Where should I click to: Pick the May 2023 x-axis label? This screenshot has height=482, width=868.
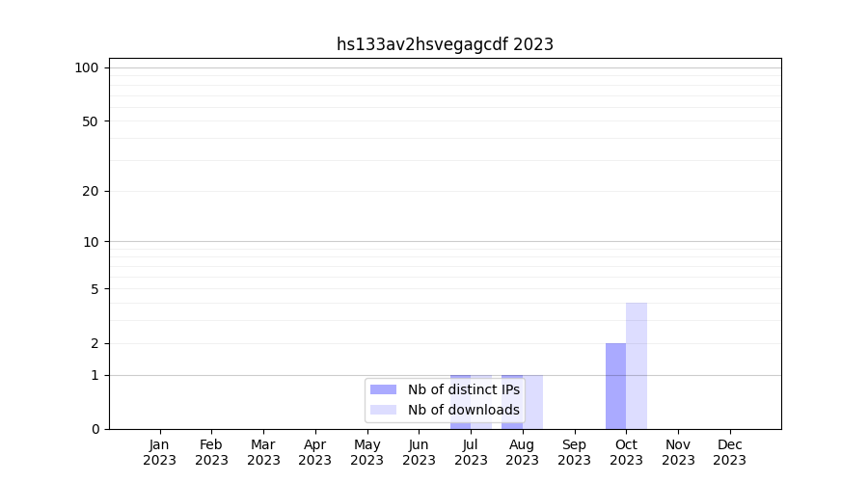click(x=366, y=452)
